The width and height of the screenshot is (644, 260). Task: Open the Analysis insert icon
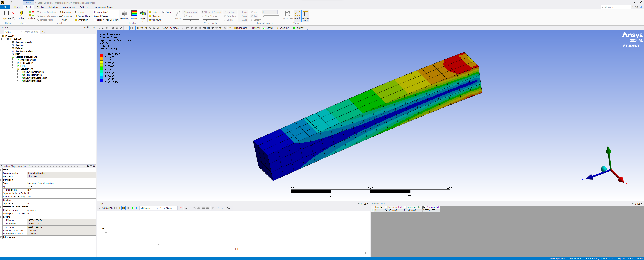(x=31, y=13)
